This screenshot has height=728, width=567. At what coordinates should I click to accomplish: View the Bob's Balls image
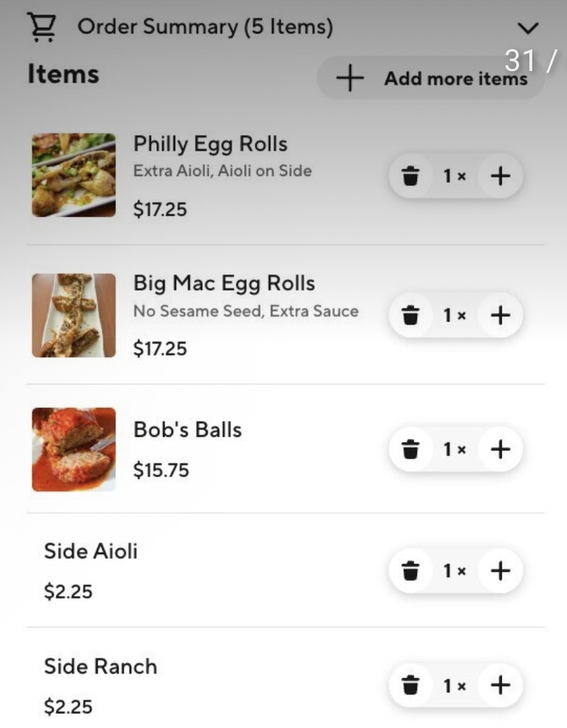(x=74, y=449)
